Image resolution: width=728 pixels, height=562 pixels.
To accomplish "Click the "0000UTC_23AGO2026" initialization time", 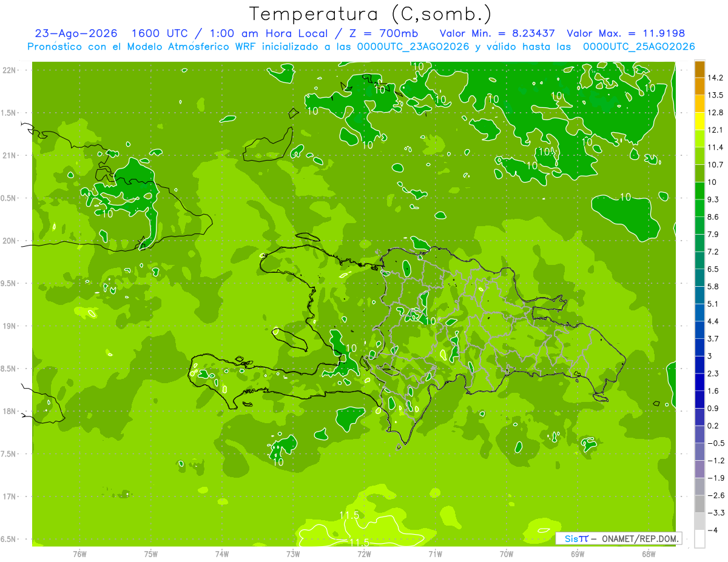I will [x=414, y=47].
